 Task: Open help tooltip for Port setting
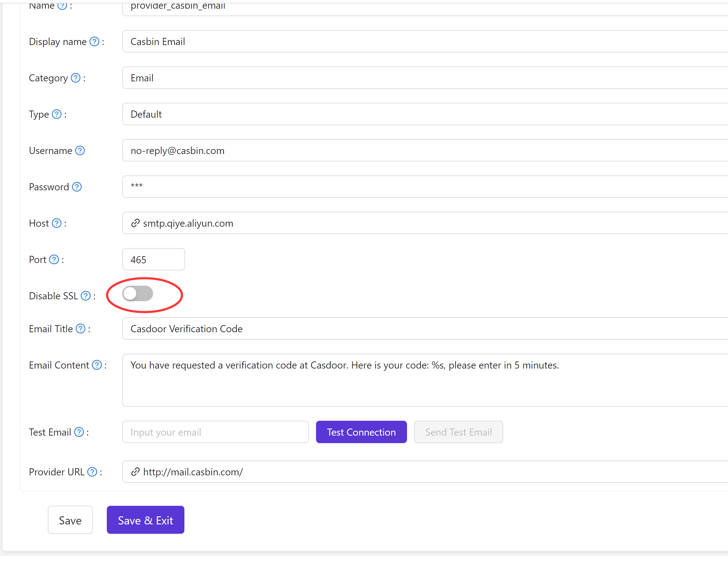click(54, 259)
